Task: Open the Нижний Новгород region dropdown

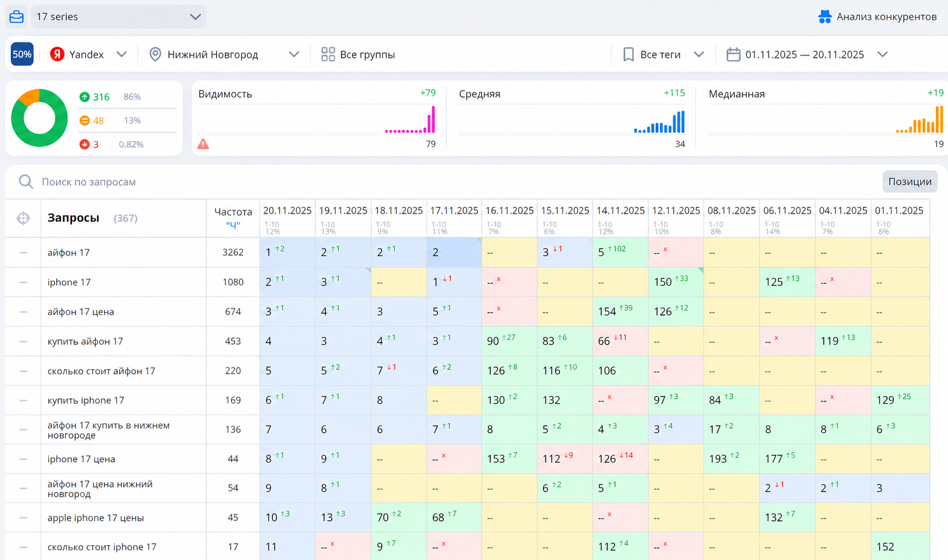Action: [224, 54]
